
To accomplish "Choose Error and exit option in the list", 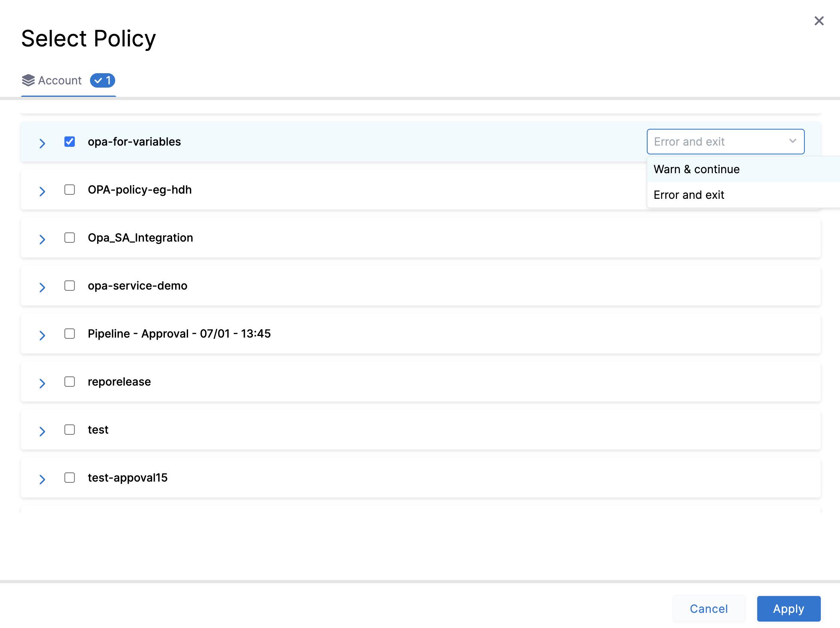I will pyautogui.click(x=689, y=195).
